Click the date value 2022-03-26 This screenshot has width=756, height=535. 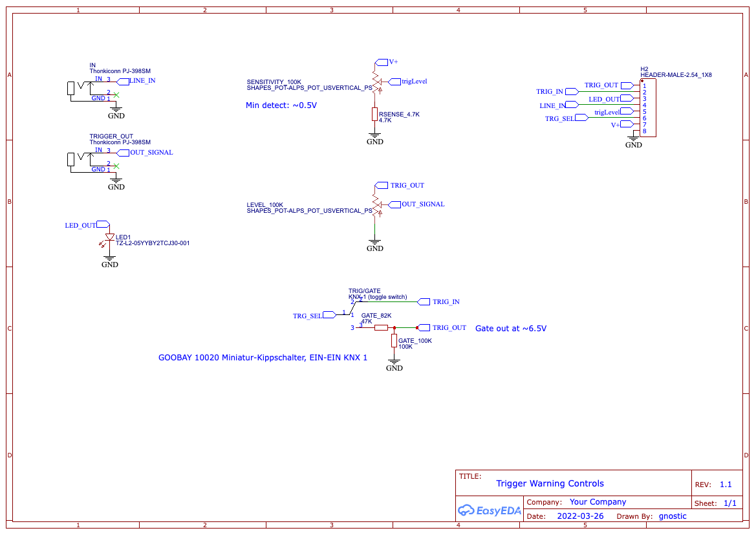pyautogui.click(x=580, y=516)
